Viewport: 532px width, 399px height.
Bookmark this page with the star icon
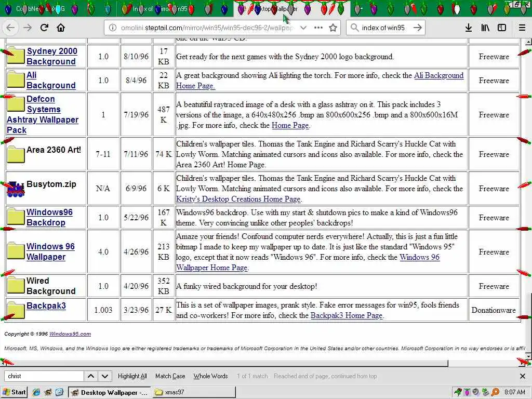333,28
